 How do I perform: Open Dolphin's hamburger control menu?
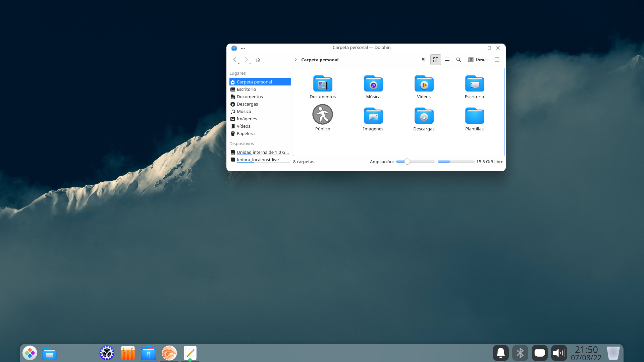497,60
